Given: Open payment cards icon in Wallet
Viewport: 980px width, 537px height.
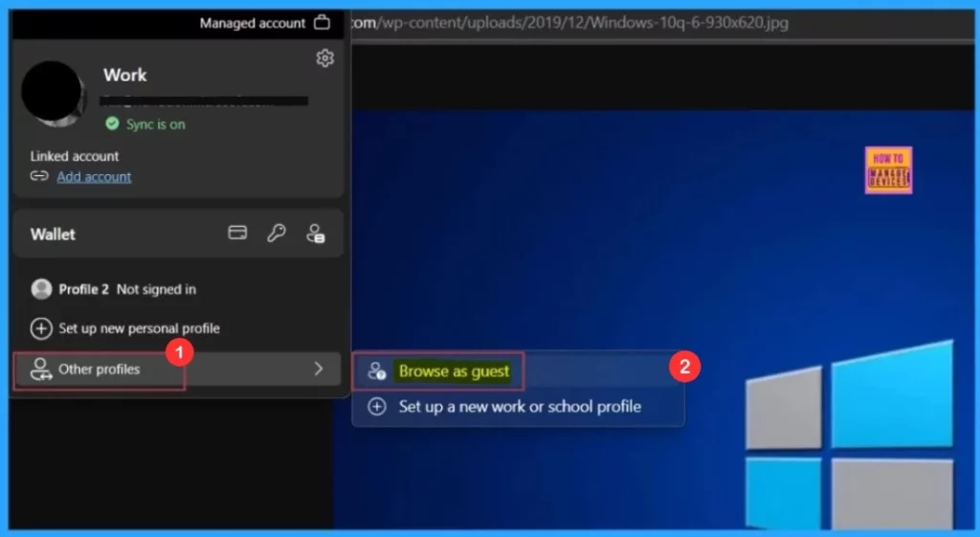Looking at the screenshot, I should [237, 234].
